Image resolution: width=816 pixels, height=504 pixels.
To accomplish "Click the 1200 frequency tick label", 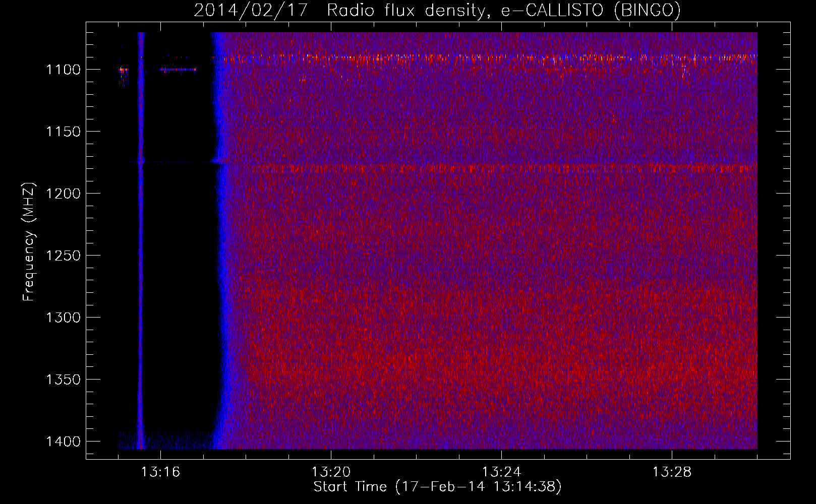I will [x=64, y=194].
